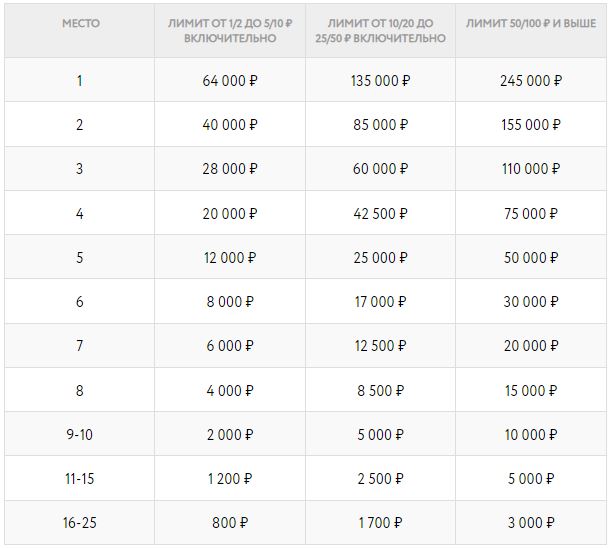
Task: Click the 6 000 ₽ cell
Action: coord(230,345)
